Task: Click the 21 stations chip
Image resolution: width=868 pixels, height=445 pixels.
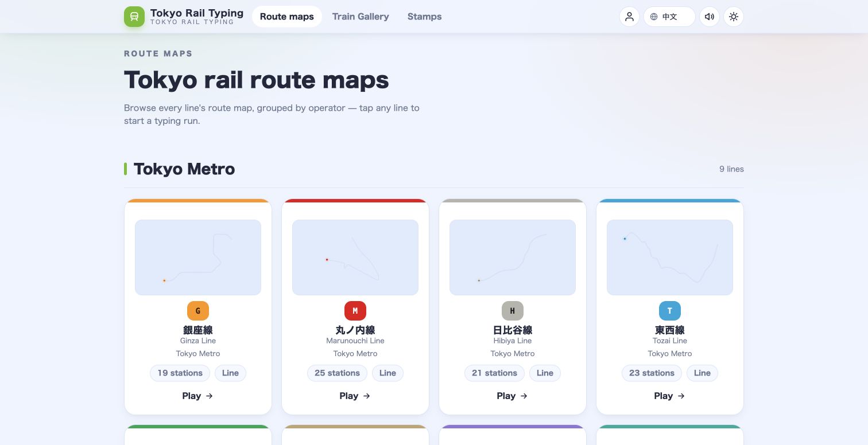Action: pyautogui.click(x=495, y=373)
